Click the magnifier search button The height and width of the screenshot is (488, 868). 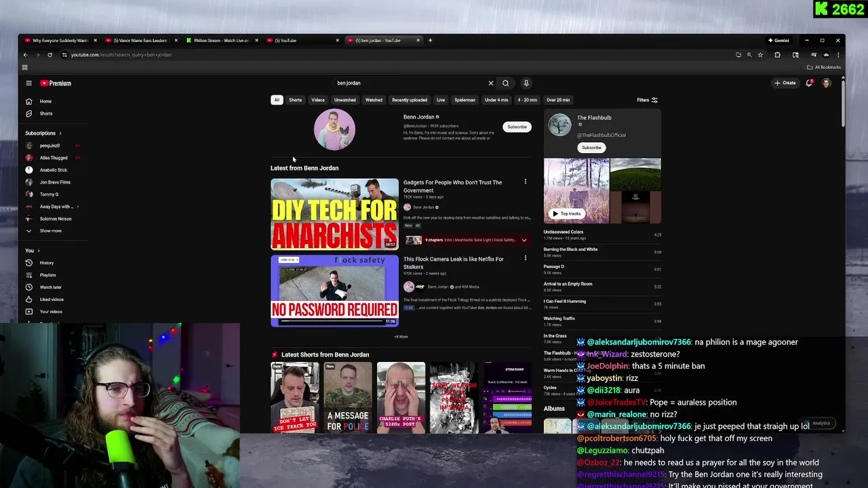pos(505,83)
